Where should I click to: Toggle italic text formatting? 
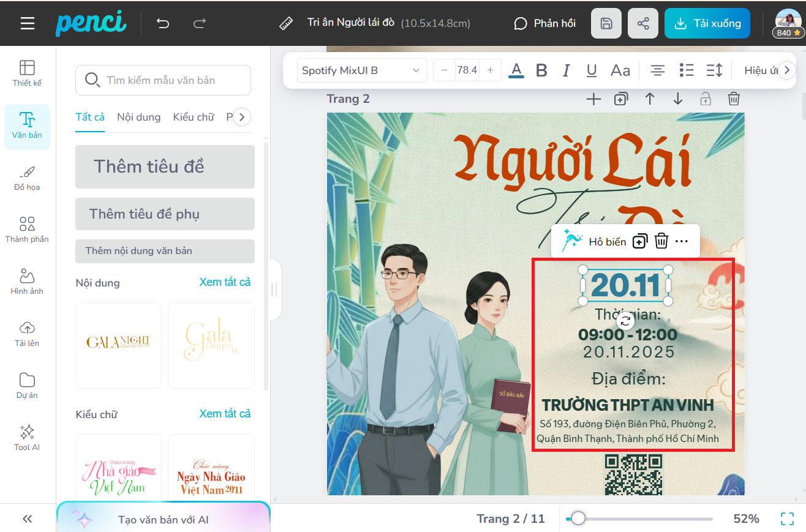567,70
